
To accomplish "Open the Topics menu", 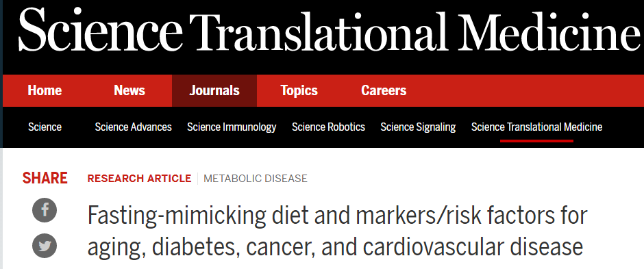I will point(299,90).
